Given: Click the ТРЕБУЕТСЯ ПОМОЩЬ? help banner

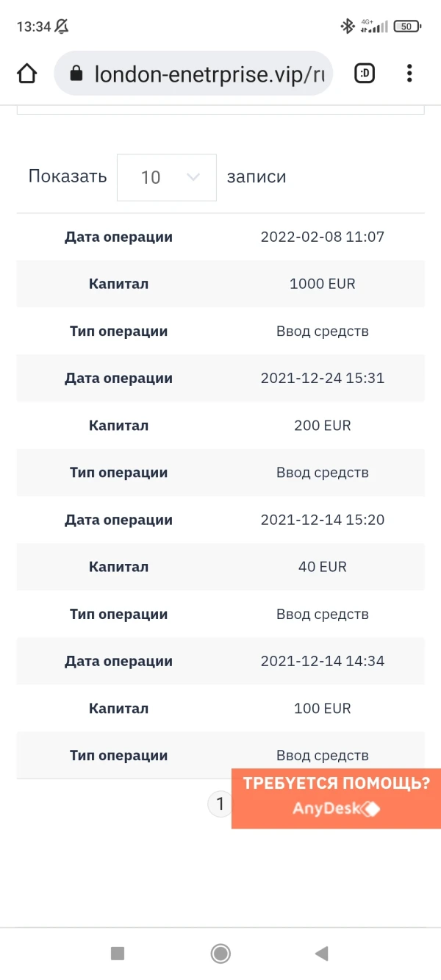Looking at the screenshot, I should coord(336,784).
